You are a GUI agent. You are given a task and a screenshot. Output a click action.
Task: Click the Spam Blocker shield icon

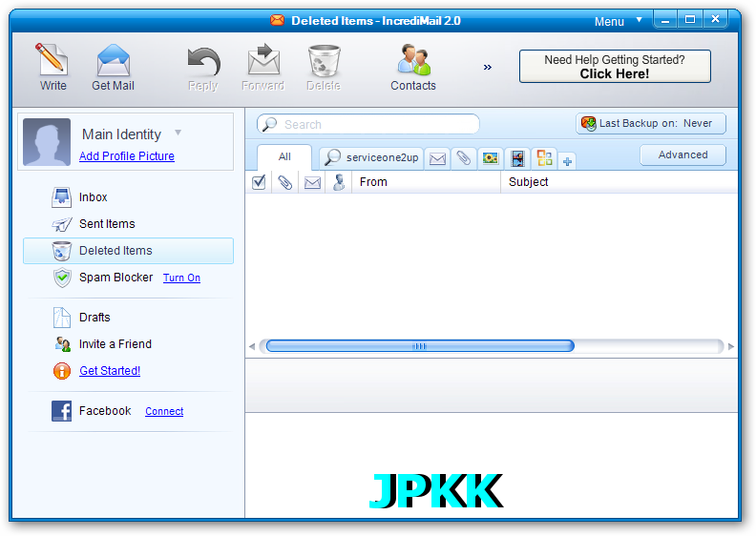(x=62, y=278)
